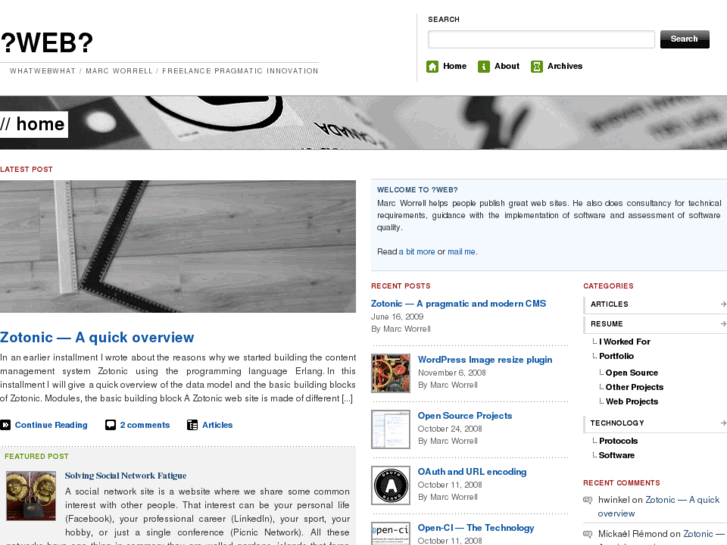This screenshot has width=727, height=545.
Task: Expand the RESUME category arrow
Action: 723,324
